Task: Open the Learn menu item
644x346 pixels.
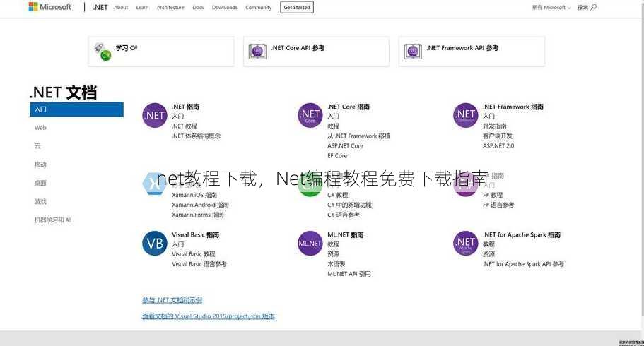Action: tap(142, 7)
